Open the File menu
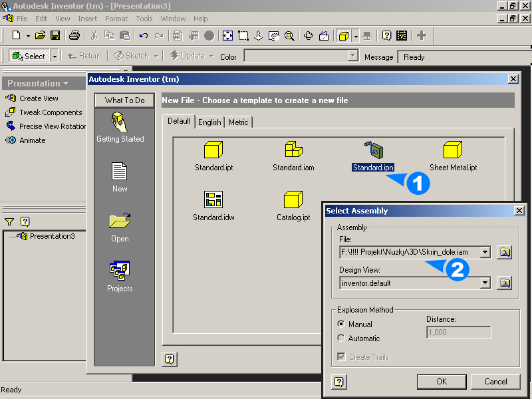This screenshot has height=399, width=532. (x=22, y=19)
